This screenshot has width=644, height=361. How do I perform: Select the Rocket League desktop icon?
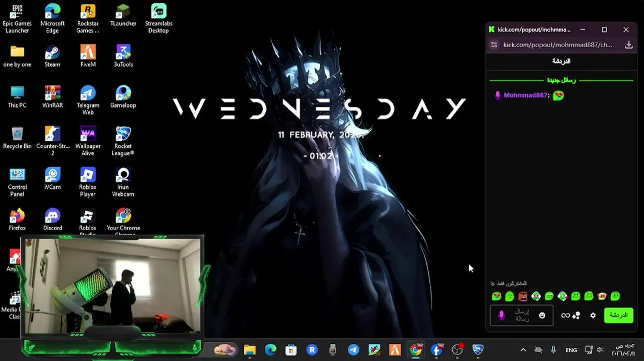tap(123, 141)
